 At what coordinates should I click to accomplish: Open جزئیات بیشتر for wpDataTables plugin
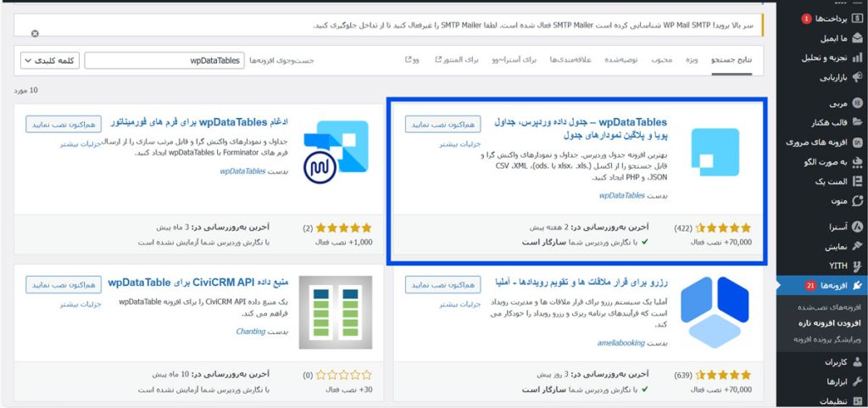[x=460, y=144]
